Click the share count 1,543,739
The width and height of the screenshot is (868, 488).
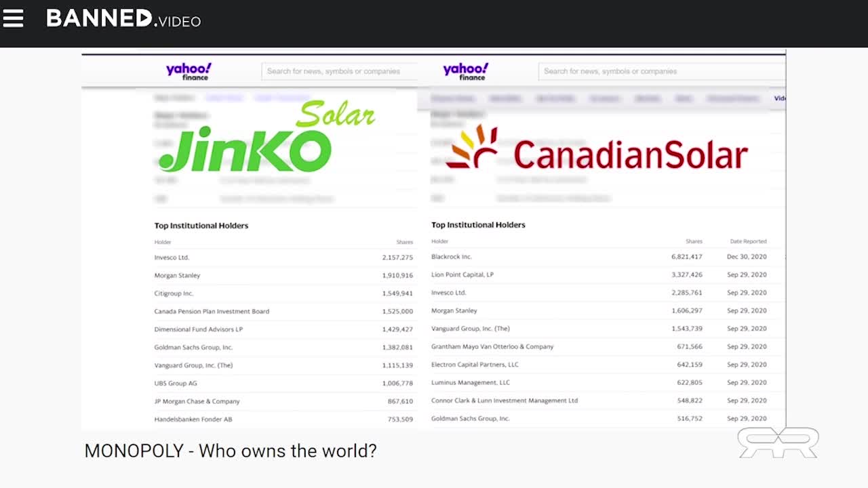tap(687, 329)
